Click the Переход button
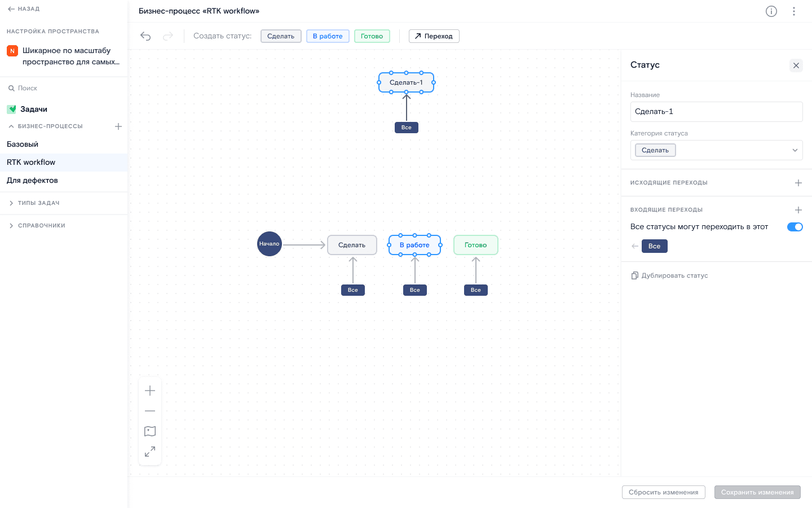The image size is (812, 508). [434, 36]
